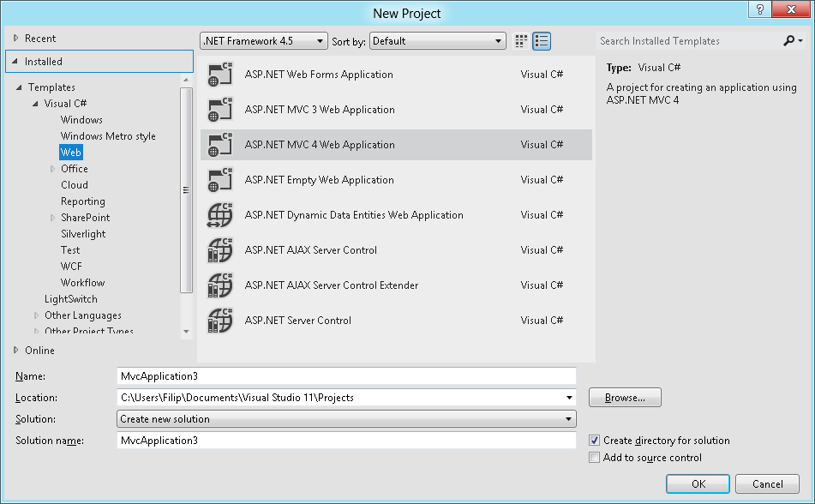Image resolution: width=815 pixels, height=504 pixels.
Task: Select 'ASP.NET Web Forms Application' text
Action: 319,75
